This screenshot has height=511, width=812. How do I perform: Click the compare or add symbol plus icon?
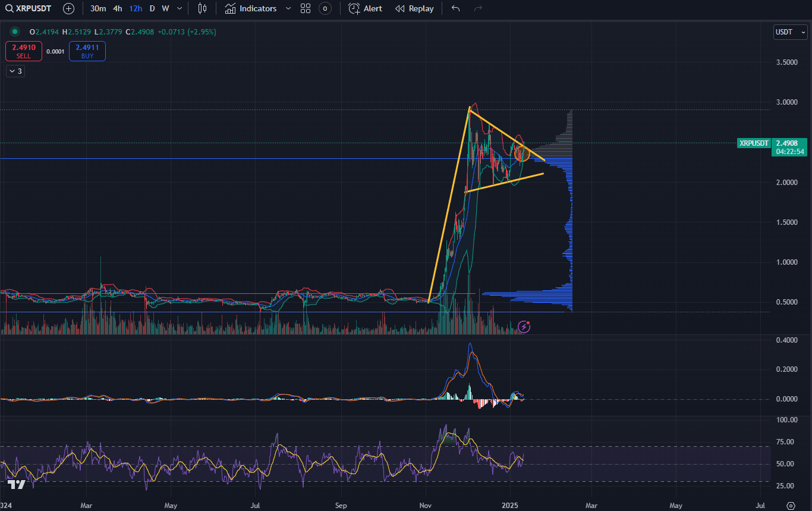click(69, 8)
